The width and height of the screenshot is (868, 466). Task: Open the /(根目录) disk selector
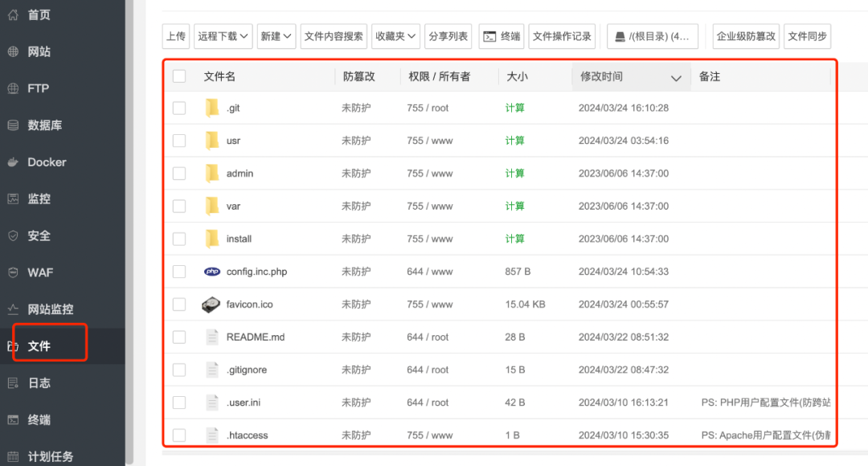653,36
